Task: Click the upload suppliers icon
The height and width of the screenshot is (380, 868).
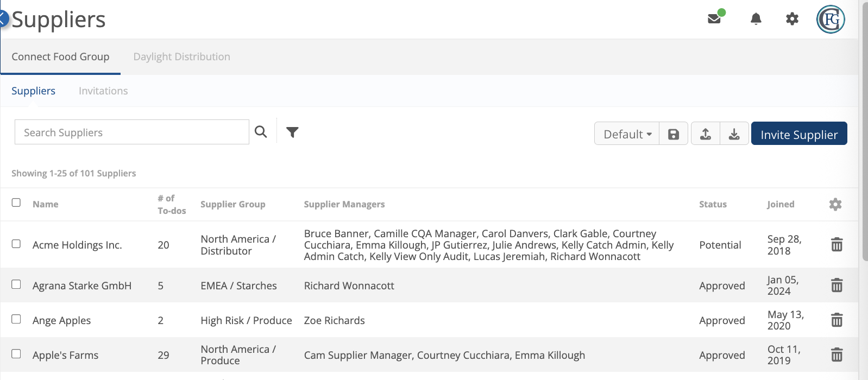Action: [x=706, y=134]
